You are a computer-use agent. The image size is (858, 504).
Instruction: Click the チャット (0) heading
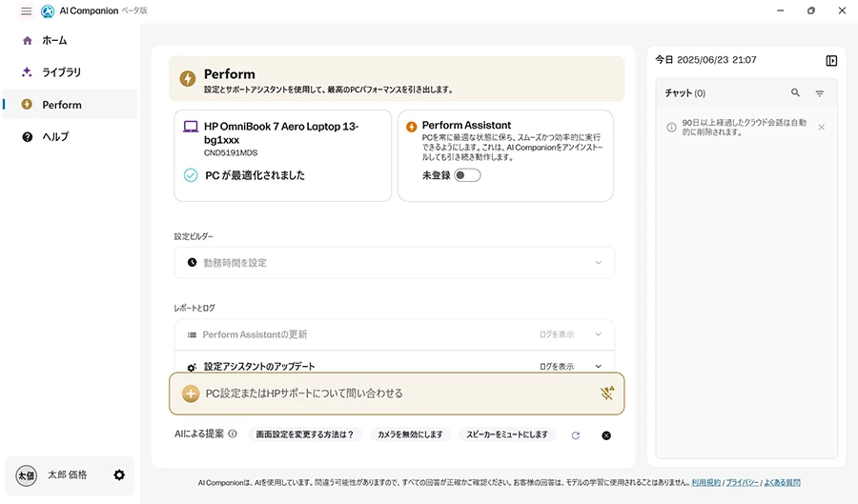685,93
